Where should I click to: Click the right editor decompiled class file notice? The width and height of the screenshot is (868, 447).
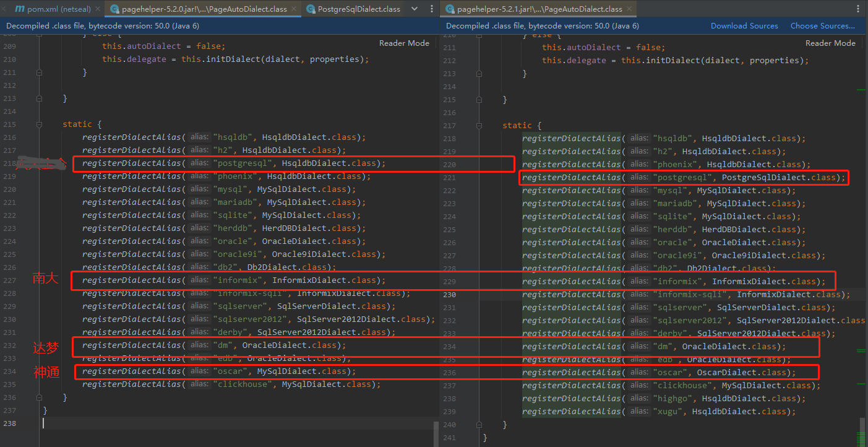click(x=543, y=26)
